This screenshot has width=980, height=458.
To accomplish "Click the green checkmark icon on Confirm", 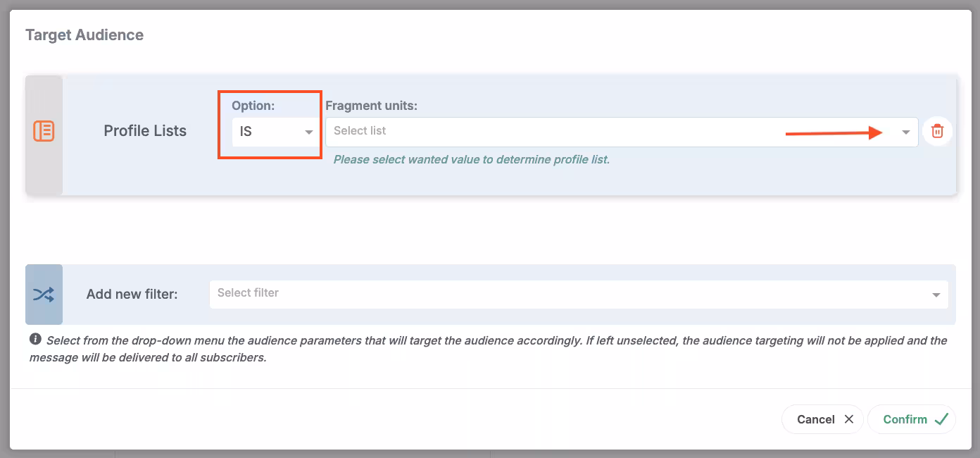I will point(941,419).
